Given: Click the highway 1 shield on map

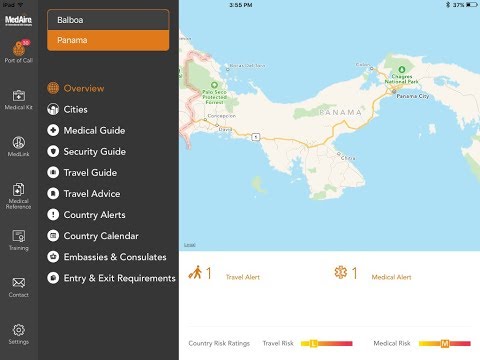Looking at the screenshot, I should 255,137.
